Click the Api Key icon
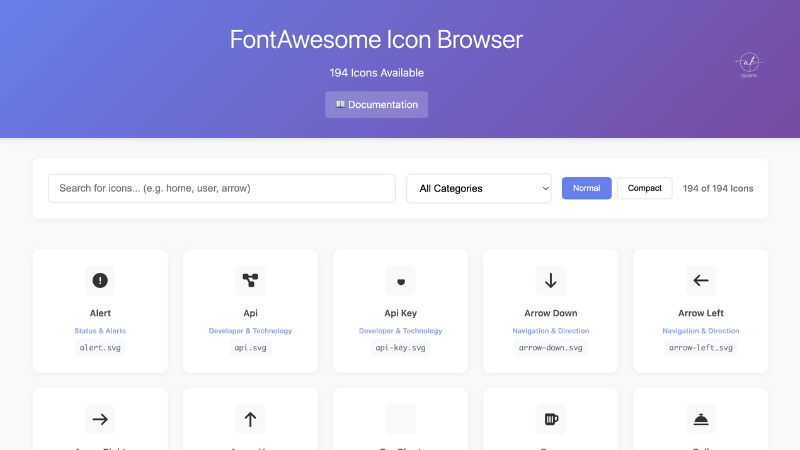 coord(401,281)
